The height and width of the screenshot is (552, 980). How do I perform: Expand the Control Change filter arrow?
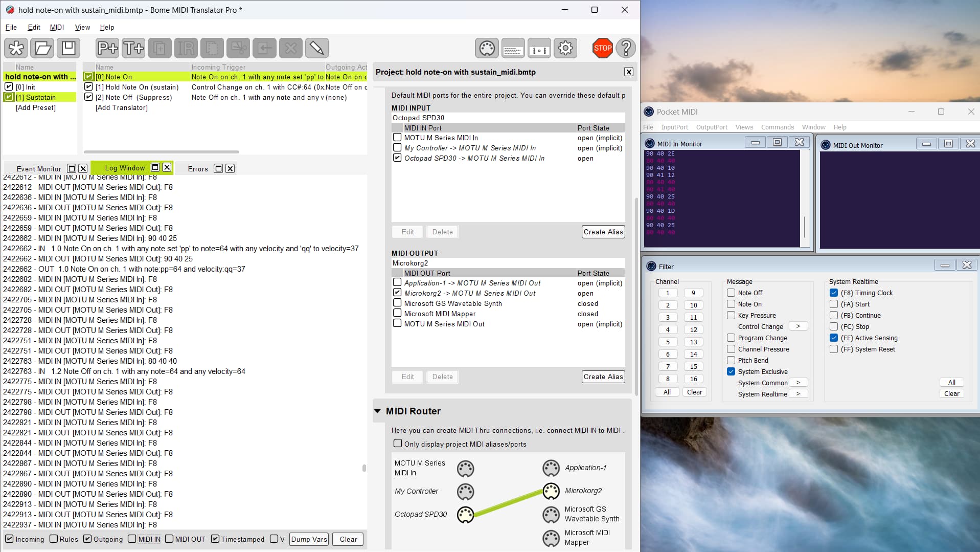tap(798, 326)
